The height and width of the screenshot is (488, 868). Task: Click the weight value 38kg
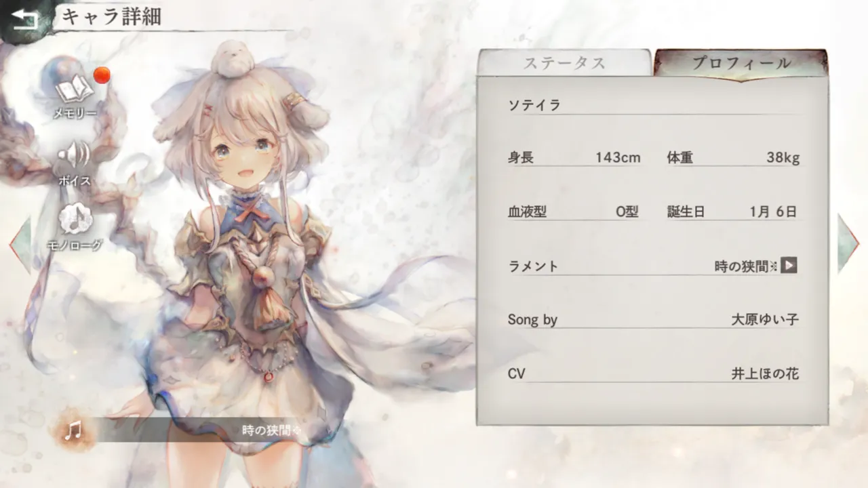(x=783, y=158)
